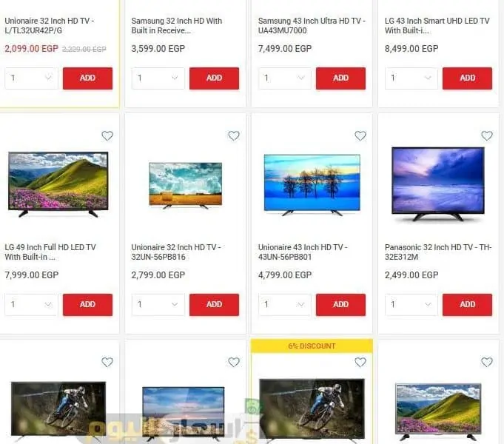
Task: Click heart on bottom-right mountain landscape TV
Action: tap(487, 363)
